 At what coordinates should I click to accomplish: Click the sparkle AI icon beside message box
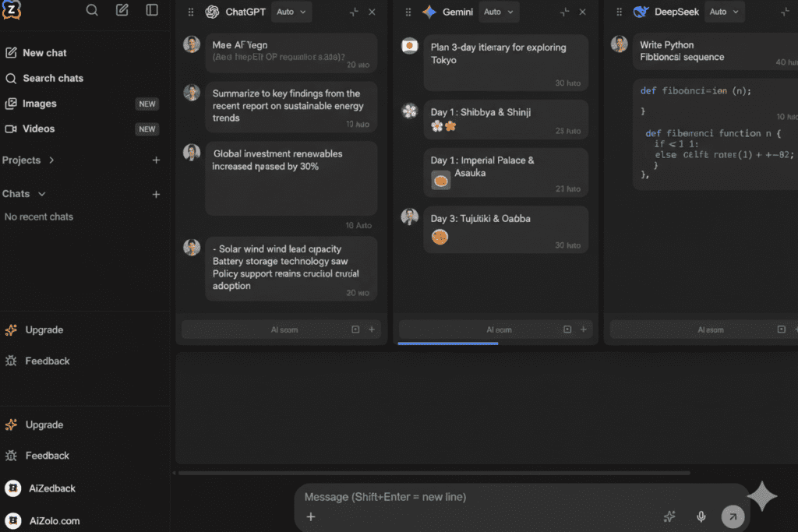[x=669, y=516]
